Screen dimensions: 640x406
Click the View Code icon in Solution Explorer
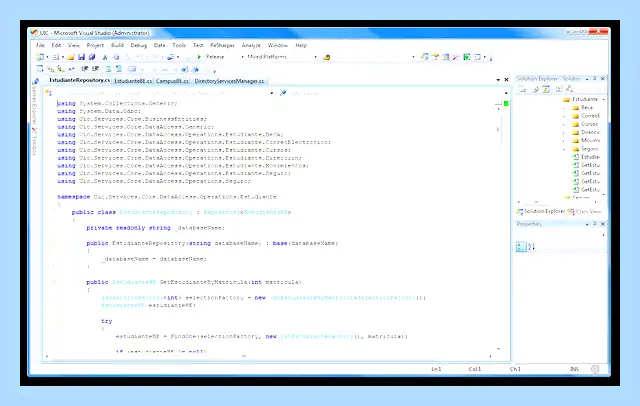(558, 89)
